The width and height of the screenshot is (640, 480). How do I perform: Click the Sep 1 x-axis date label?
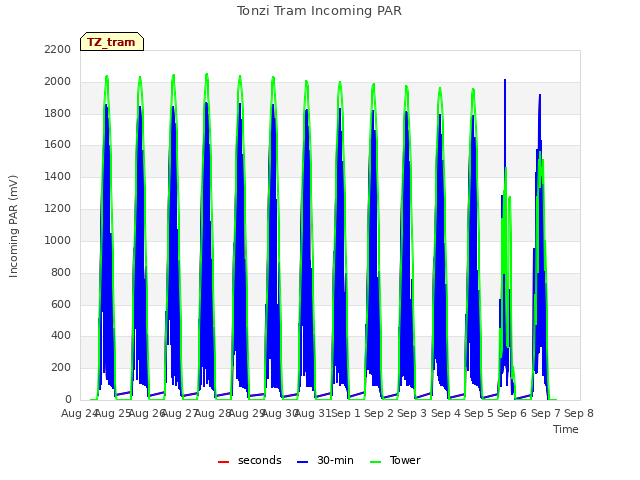coord(346,413)
